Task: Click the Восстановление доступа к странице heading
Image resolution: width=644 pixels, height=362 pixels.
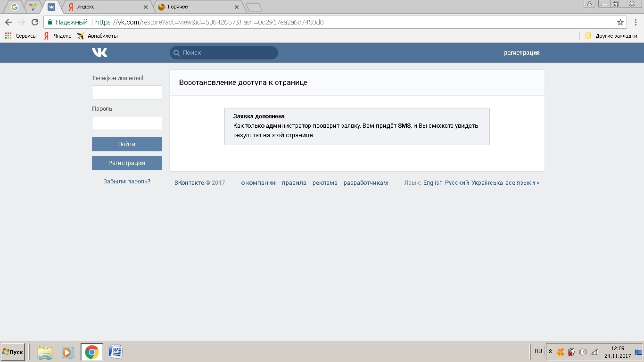Action: [x=243, y=82]
